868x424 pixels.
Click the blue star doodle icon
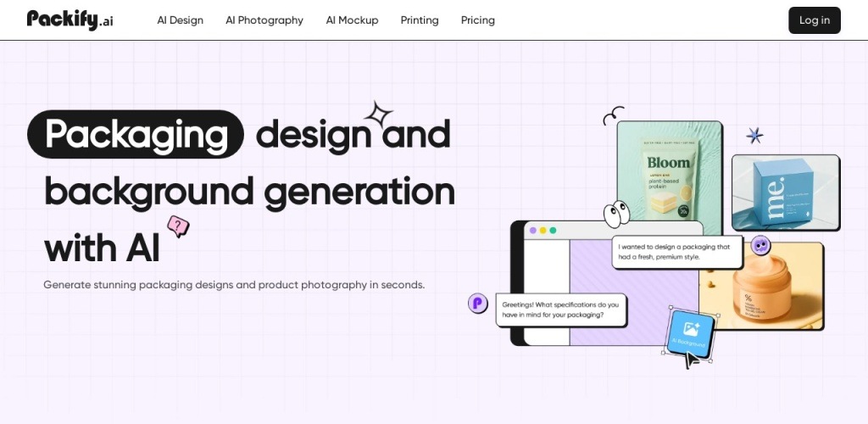coord(754,136)
